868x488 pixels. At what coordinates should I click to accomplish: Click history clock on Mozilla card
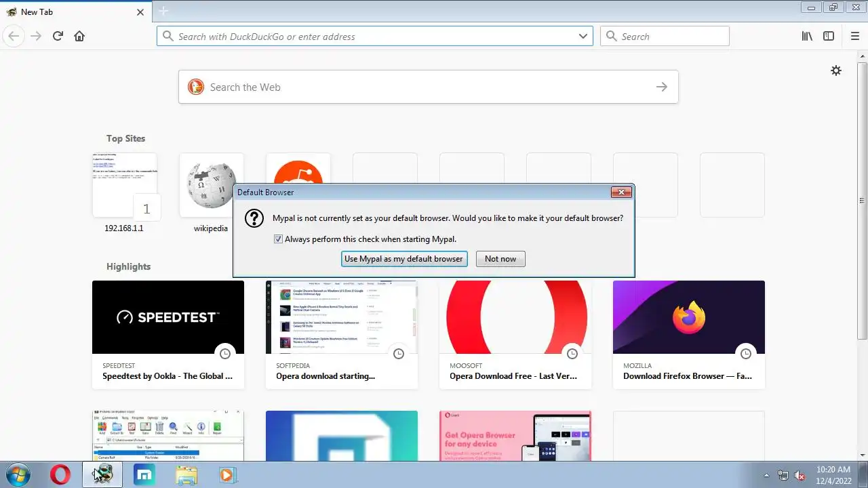[x=746, y=354]
